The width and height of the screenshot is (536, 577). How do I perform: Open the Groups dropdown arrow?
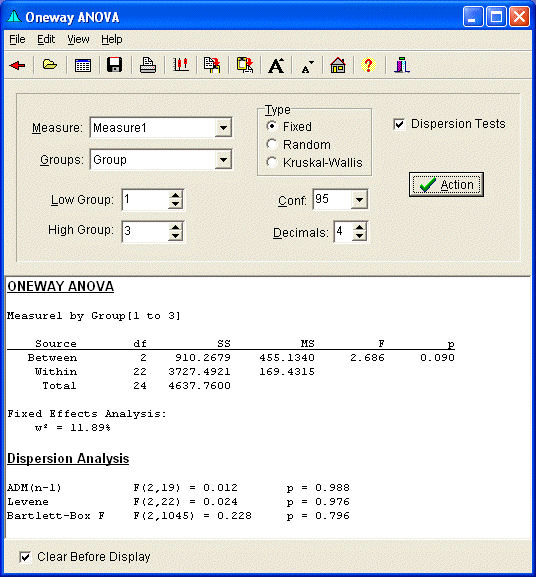click(x=223, y=160)
